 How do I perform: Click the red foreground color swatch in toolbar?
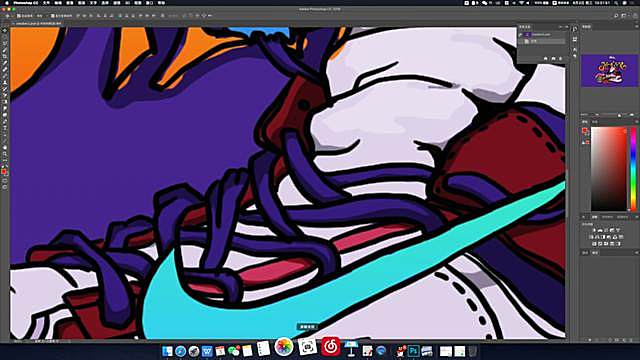pos(4,172)
